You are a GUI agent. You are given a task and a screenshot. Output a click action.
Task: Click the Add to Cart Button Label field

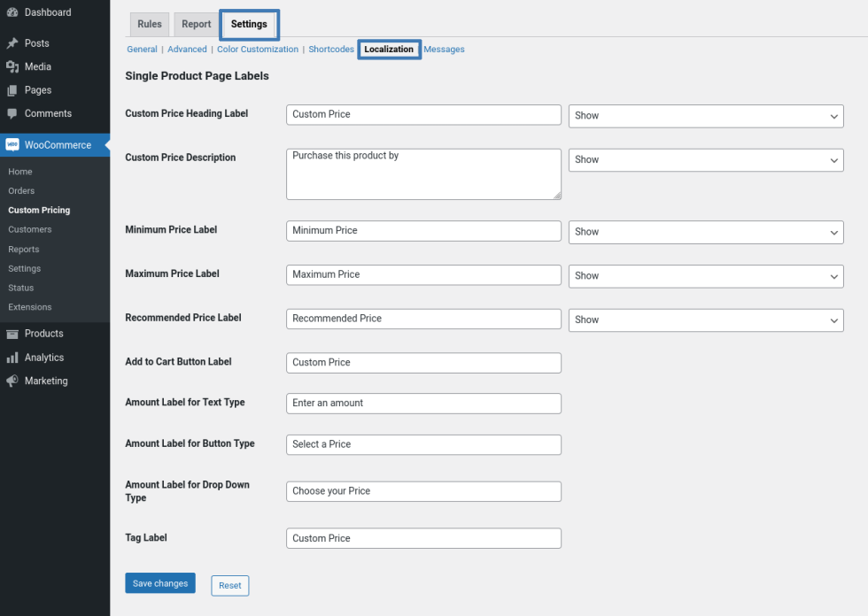pyautogui.click(x=423, y=363)
